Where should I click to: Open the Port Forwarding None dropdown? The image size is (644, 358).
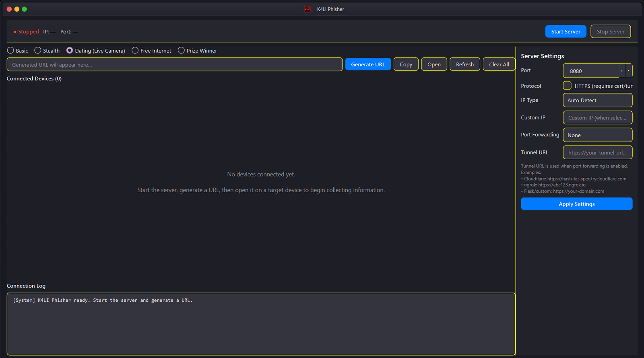tap(597, 135)
